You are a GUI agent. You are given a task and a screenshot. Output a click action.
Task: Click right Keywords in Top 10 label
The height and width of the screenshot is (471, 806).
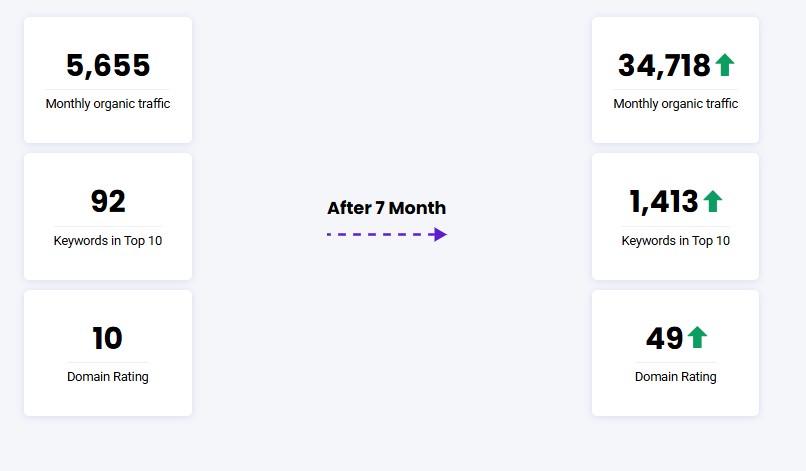point(675,240)
